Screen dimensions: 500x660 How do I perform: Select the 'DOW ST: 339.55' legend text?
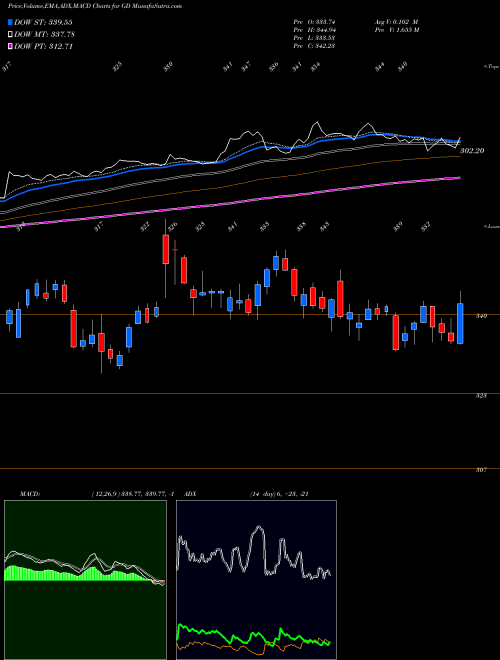pos(43,22)
